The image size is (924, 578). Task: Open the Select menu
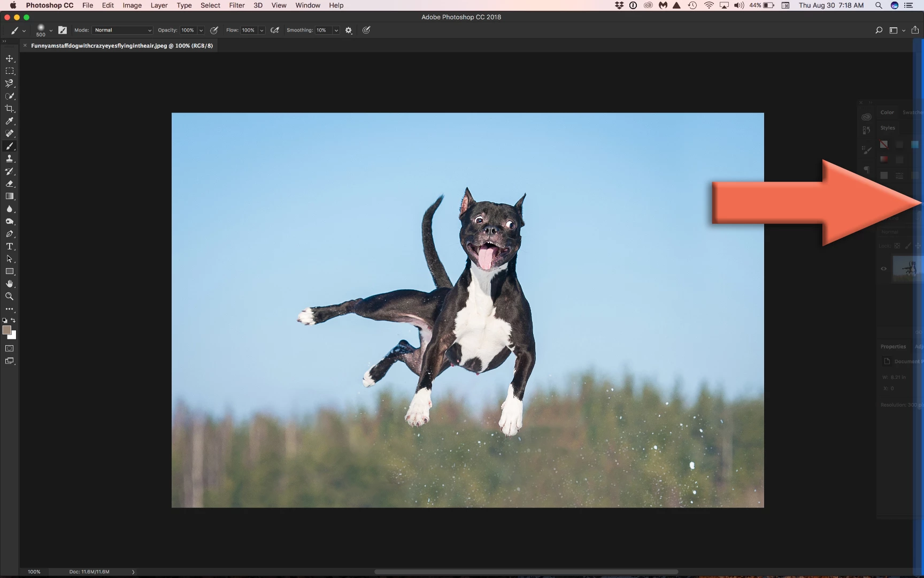coord(210,5)
